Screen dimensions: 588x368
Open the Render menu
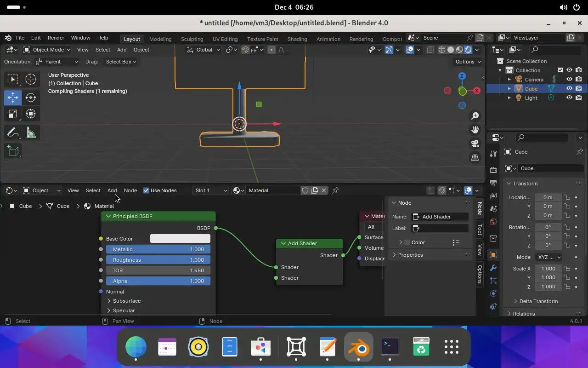tap(56, 38)
